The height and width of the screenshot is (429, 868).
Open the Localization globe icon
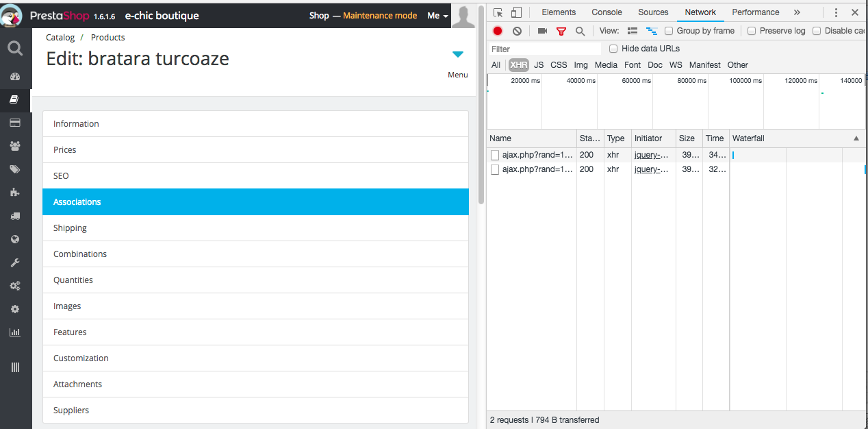(x=15, y=239)
